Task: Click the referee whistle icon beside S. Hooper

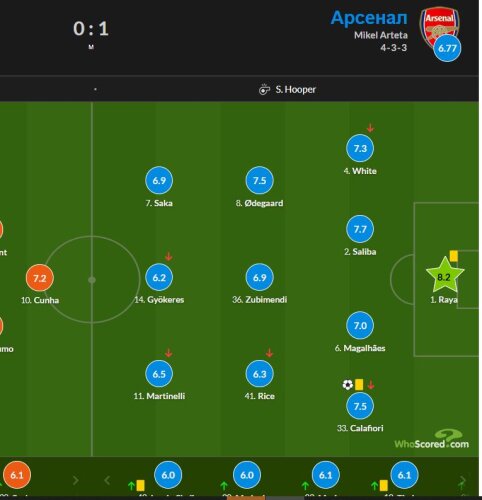Action: coord(264,89)
